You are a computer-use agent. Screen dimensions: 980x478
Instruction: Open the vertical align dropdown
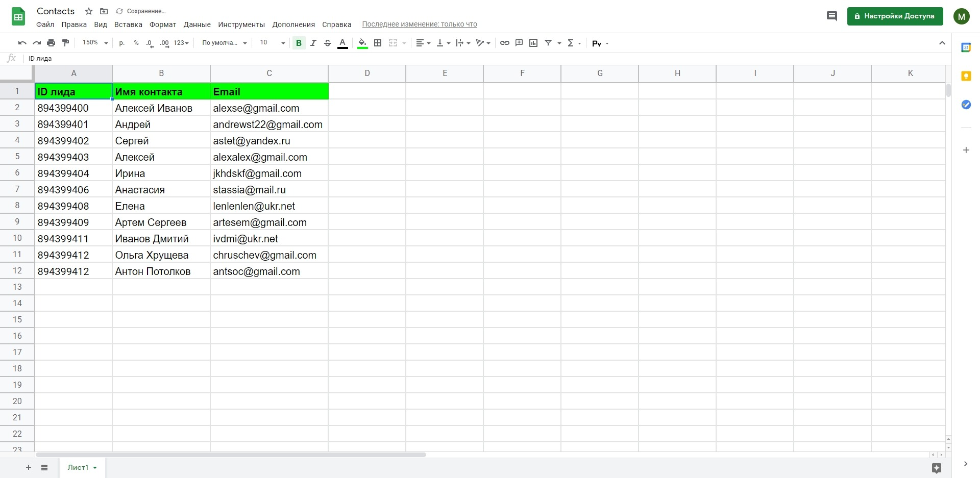tap(443, 43)
